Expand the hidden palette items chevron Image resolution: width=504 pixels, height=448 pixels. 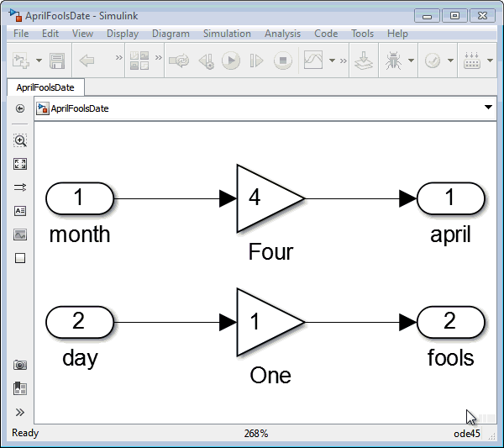coord(20,412)
